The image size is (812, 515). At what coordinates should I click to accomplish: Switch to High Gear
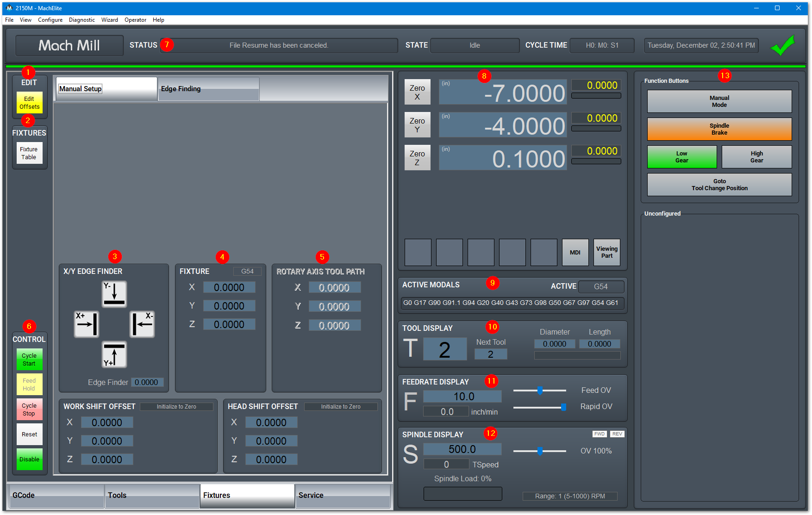757,157
